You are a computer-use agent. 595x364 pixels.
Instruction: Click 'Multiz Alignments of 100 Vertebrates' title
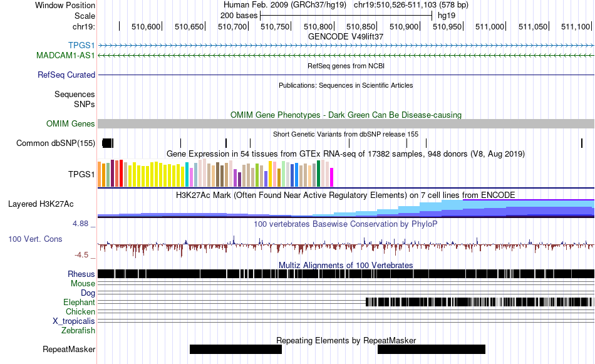(x=346, y=265)
